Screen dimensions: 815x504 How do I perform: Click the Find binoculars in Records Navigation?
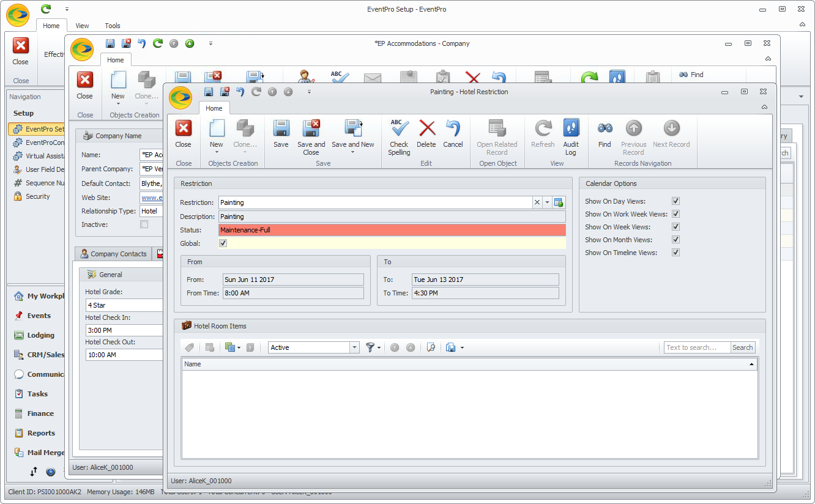605,135
